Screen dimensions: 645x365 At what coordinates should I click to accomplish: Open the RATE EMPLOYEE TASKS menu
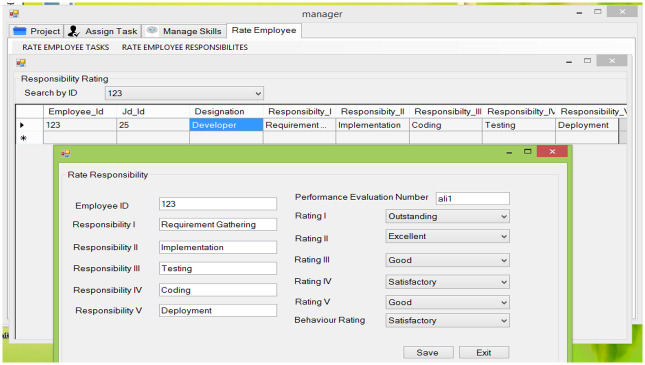click(66, 47)
